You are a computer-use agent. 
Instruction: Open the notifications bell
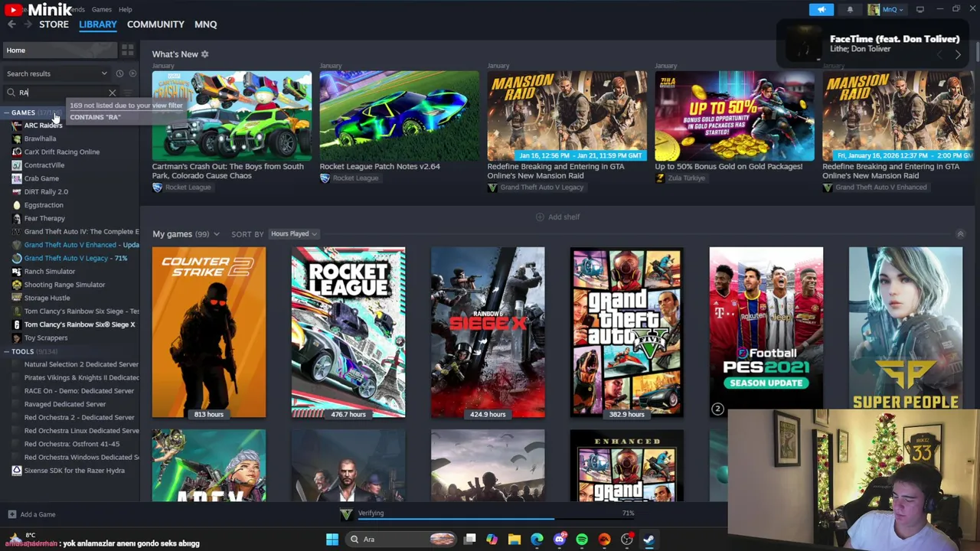pos(850,9)
